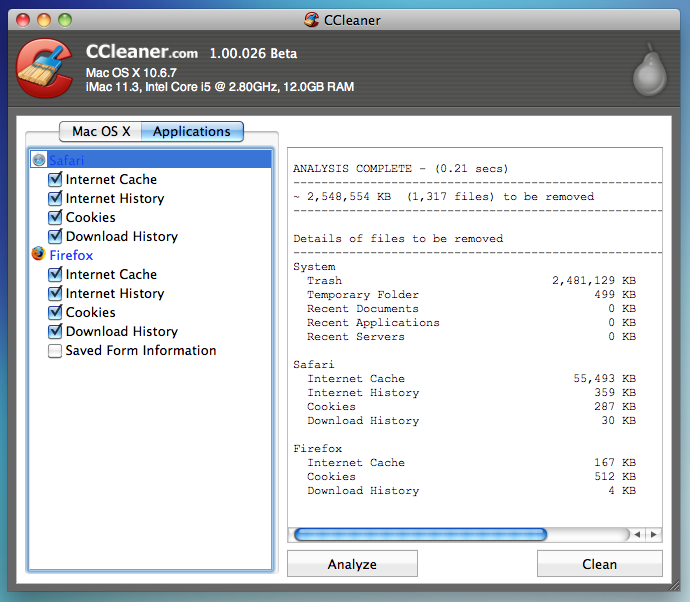Minimize the CCleaner window

point(44,20)
